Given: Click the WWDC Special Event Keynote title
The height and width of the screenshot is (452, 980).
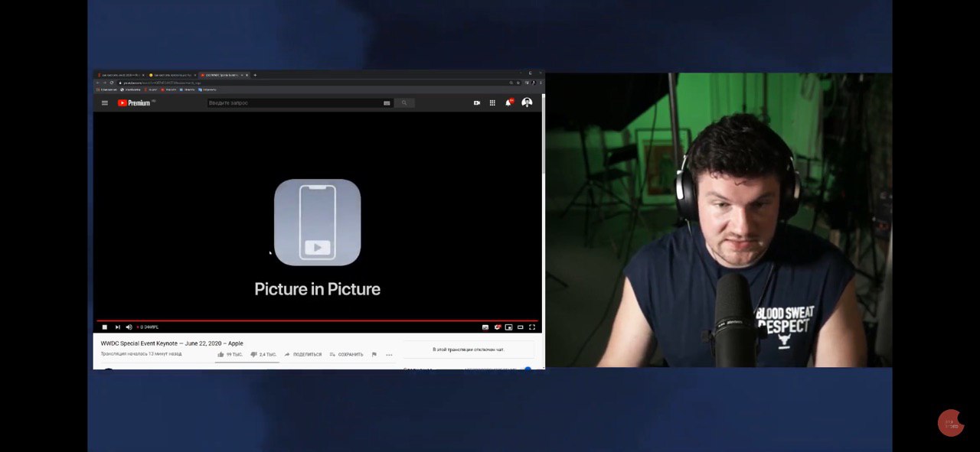Looking at the screenshot, I should coord(172,343).
